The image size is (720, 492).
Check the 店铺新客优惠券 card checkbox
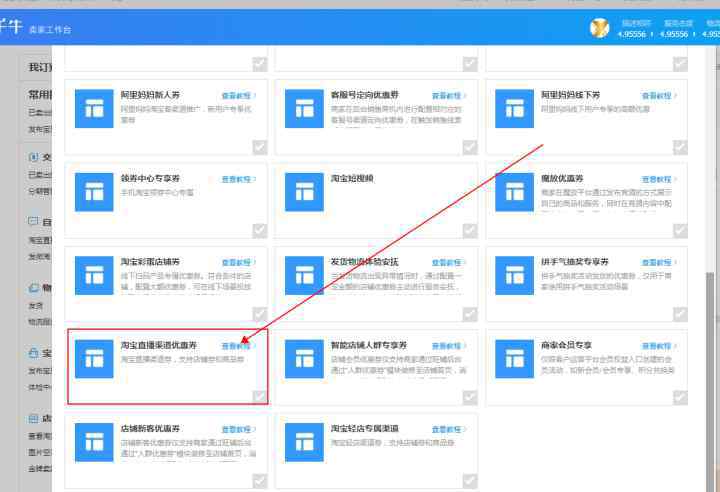(x=260, y=481)
